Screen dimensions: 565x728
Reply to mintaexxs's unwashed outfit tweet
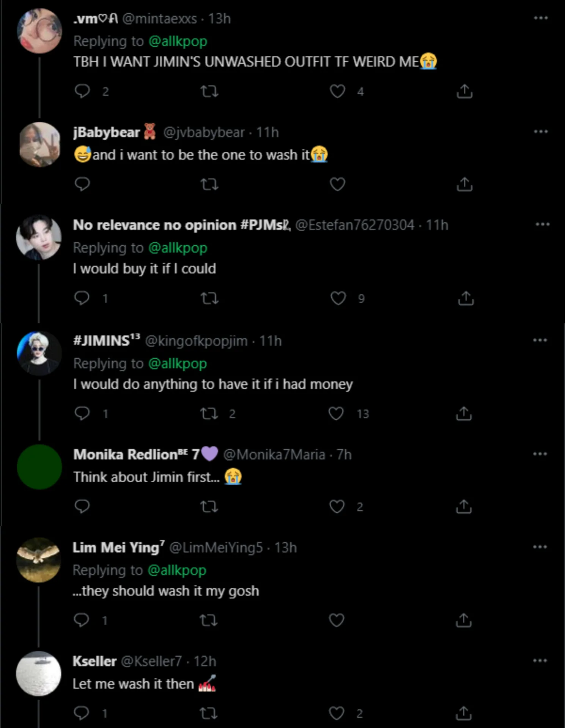point(82,91)
